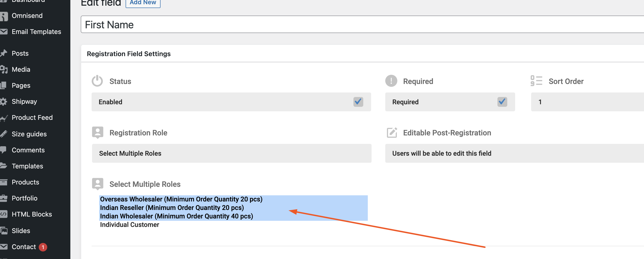Screen dimensions: 644x259
Task: Click the Comments speech bubble icon
Action: [3, 150]
